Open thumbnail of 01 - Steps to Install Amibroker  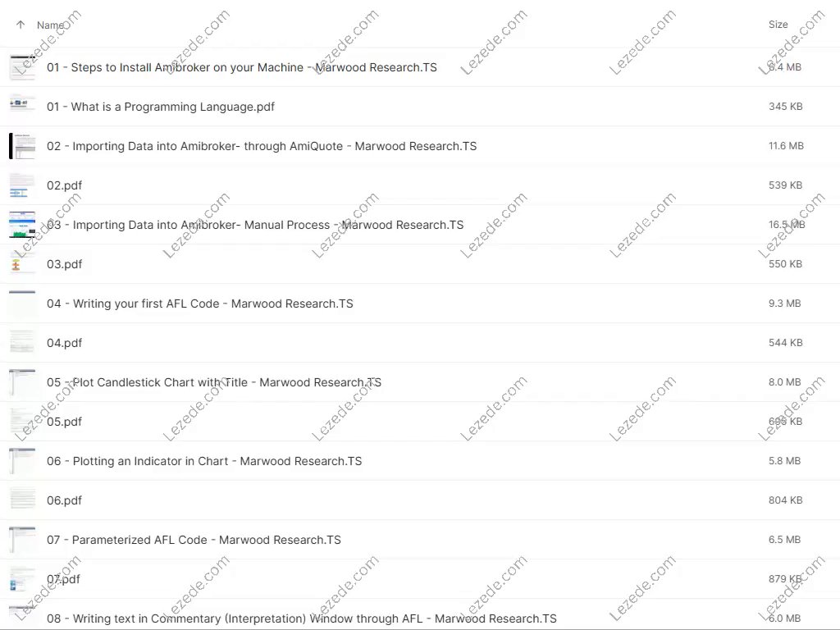(x=22, y=67)
